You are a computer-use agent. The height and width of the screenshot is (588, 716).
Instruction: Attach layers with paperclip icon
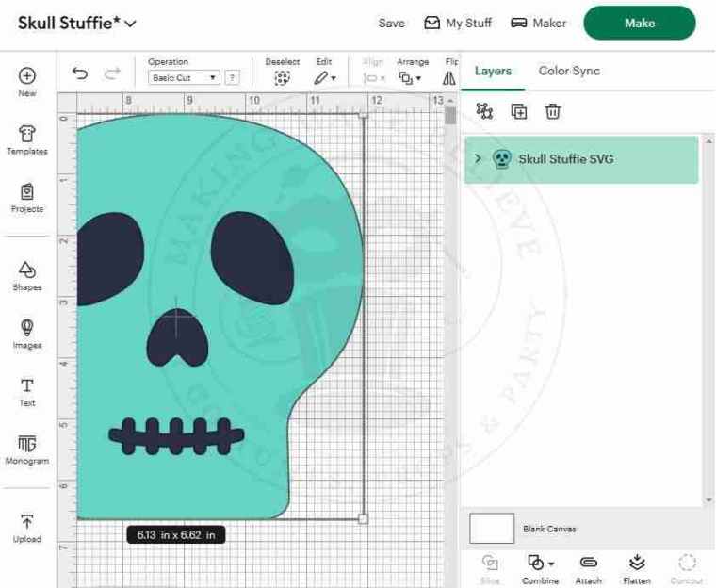(588, 567)
